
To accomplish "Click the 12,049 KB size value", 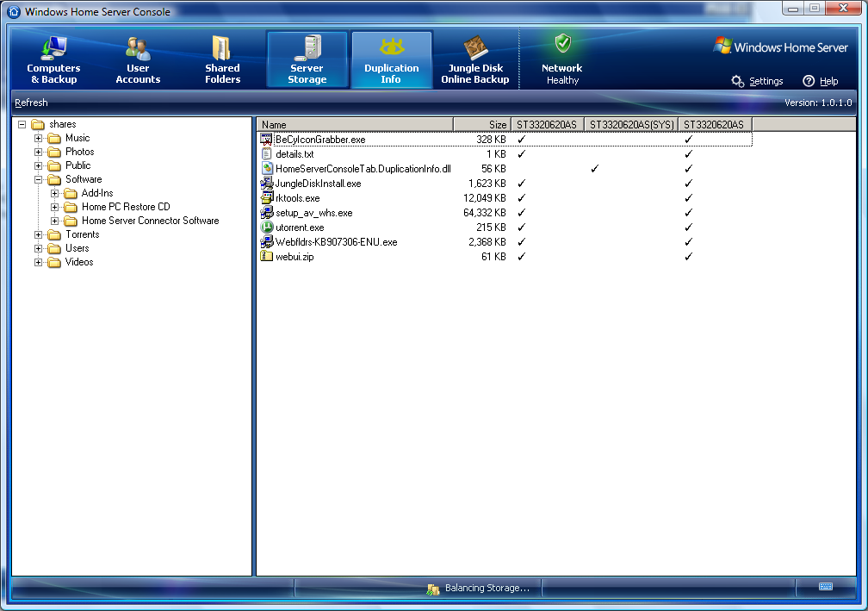I will [x=484, y=198].
